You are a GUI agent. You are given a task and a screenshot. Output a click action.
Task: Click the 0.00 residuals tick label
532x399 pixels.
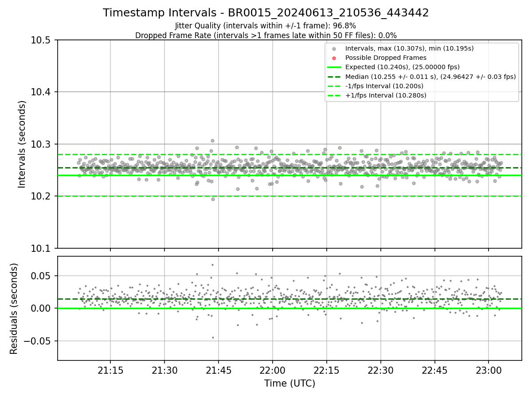tap(42, 308)
